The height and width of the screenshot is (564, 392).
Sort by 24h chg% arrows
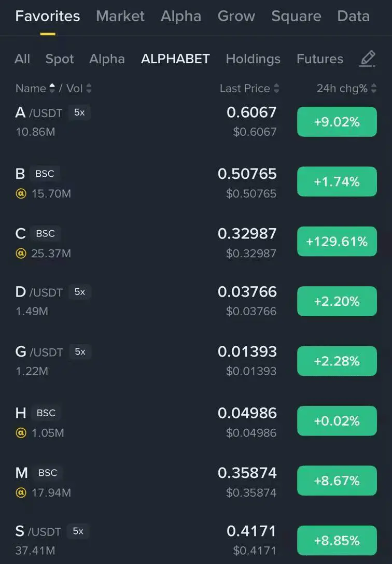pos(374,88)
